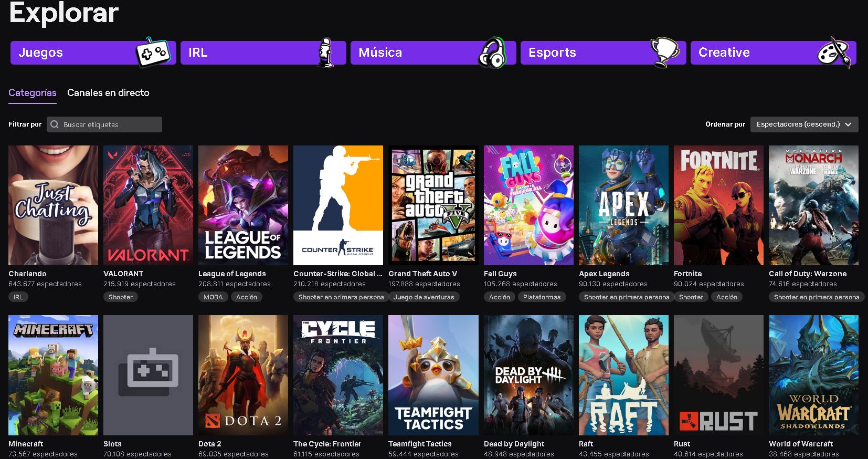Screen dimensions: 868x459
Task: Click the VALORANT title link
Action: tap(123, 274)
